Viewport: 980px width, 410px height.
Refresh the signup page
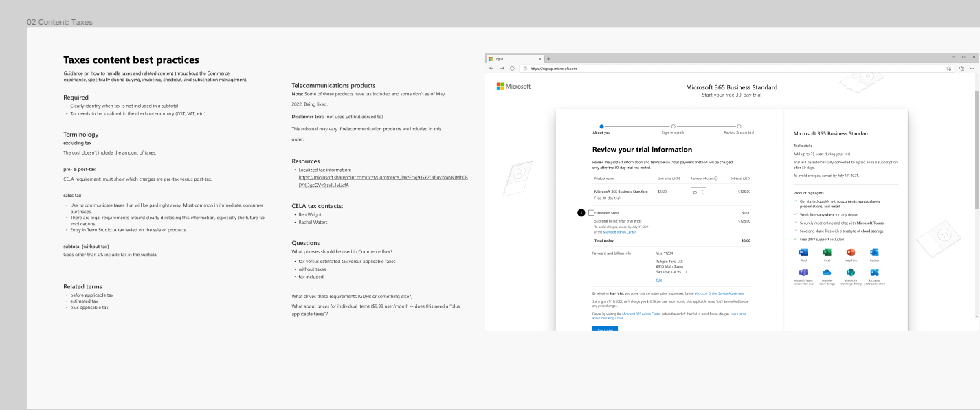[x=512, y=68]
